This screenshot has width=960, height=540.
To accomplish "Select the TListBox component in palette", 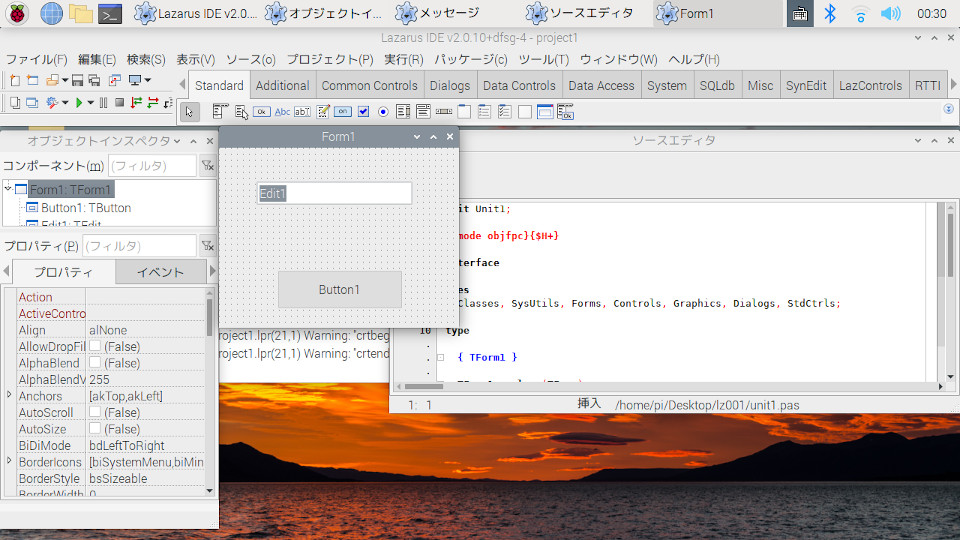I will click(403, 112).
